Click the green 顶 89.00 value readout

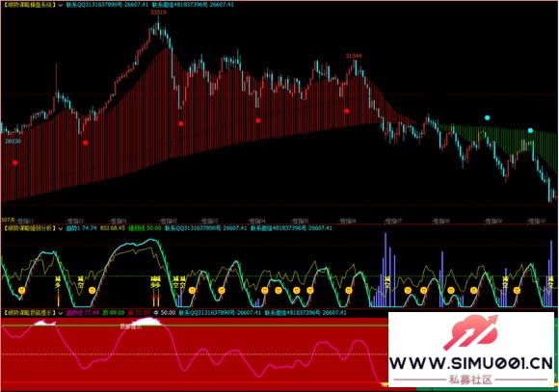point(114,313)
